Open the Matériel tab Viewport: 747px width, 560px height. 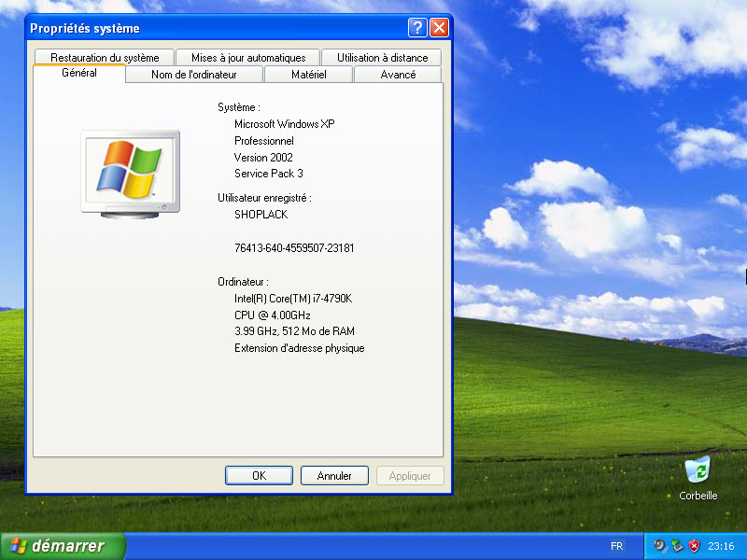coord(309,75)
